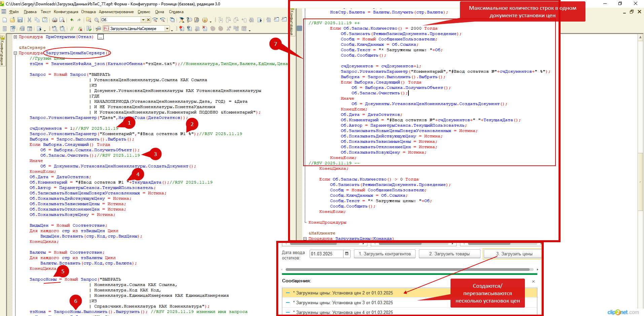Click the Syntax check icon
The height and width of the screenshot is (316, 644).
point(89,29)
